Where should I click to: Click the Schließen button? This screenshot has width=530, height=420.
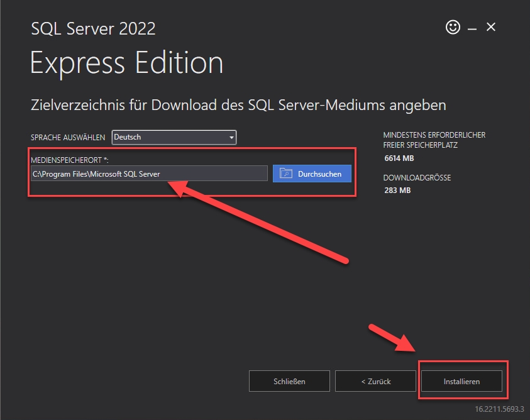coord(289,381)
